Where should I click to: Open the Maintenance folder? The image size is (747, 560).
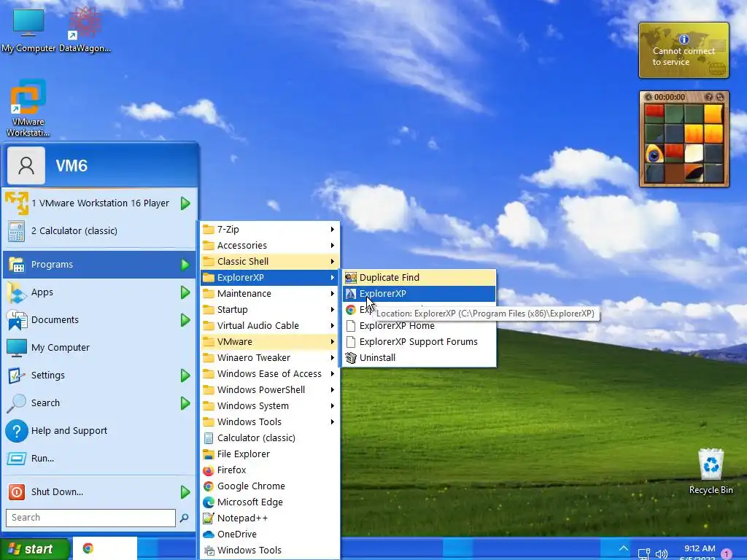(x=270, y=293)
